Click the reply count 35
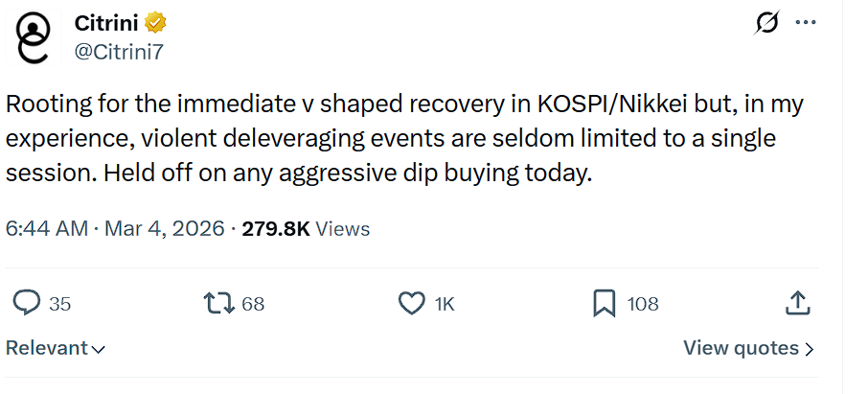 click(x=59, y=304)
